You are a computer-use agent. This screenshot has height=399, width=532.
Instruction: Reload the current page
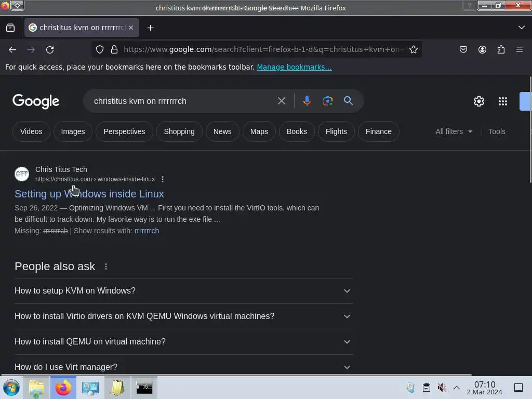(x=50, y=50)
